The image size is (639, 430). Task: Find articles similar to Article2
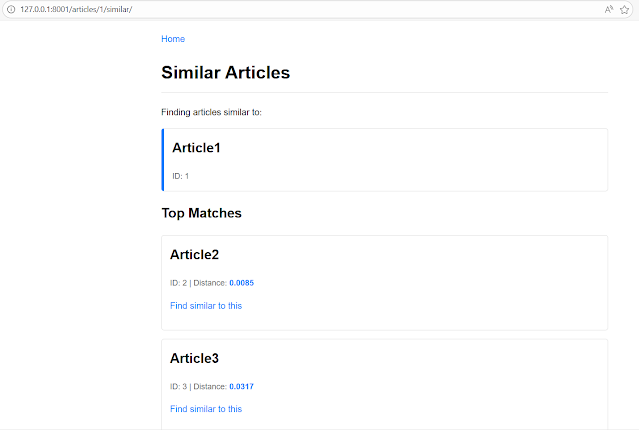click(206, 306)
